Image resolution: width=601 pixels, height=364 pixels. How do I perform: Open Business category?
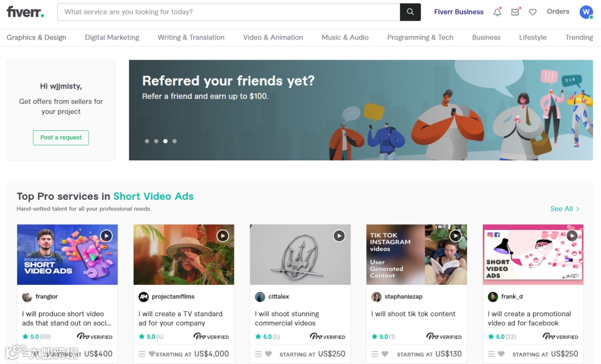[x=486, y=37]
